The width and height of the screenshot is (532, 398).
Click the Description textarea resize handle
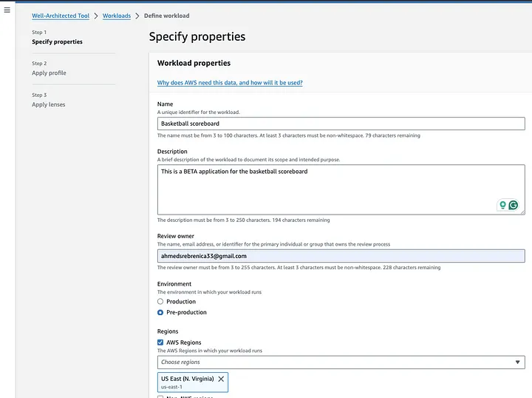522,212
